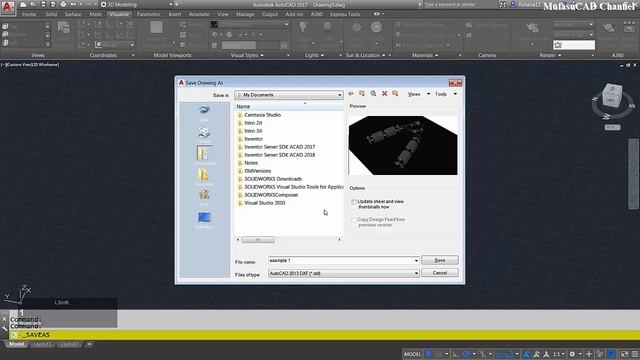This screenshot has height=360, width=640.
Task: Click Up one level folder icon
Action: point(362,94)
